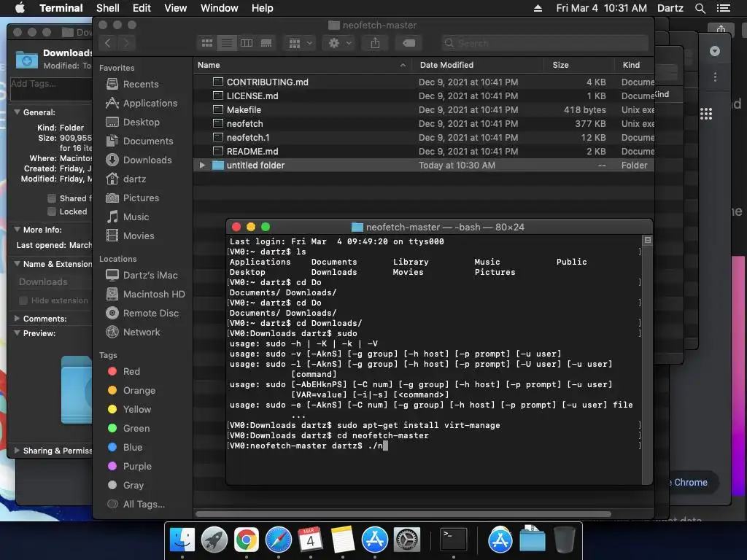Open Movies in Finder sidebar
The width and height of the screenshot is (747, 560).
click(130, 236)
